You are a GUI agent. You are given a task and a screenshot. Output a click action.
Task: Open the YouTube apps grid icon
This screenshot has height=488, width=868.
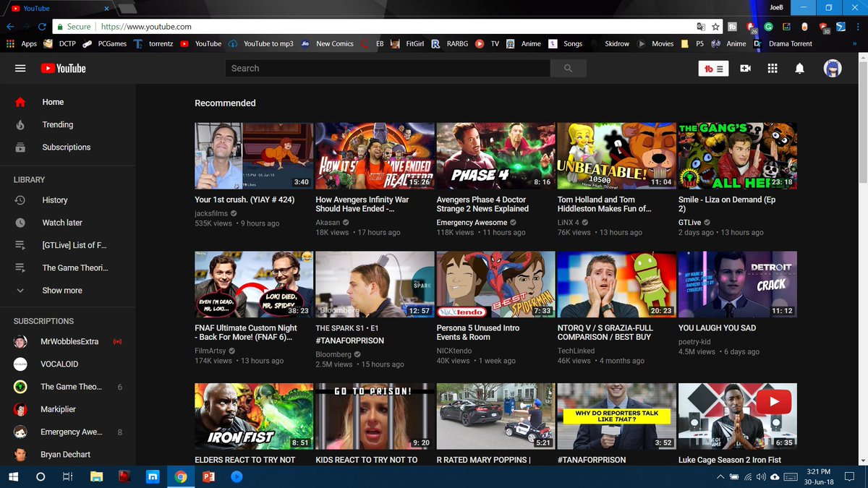point(773,68)
